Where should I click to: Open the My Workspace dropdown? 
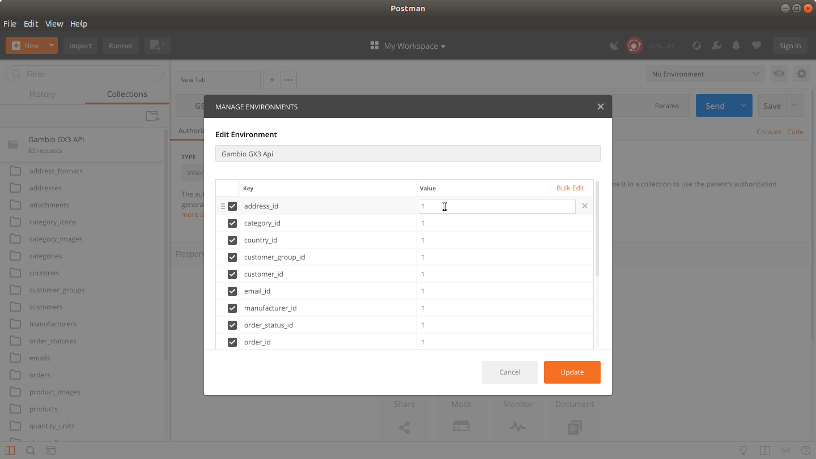(408, 46)
